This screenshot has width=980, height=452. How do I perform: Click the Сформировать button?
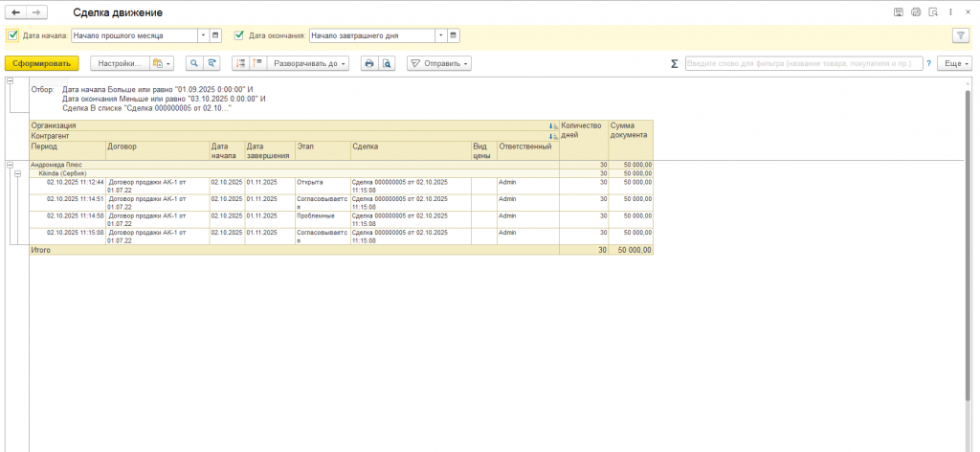42,63
